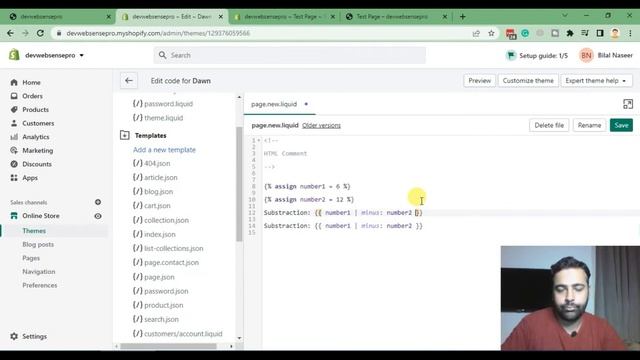Open Expert theme help dropdown
Screen dimensions: 640x360
click(596, 81)
